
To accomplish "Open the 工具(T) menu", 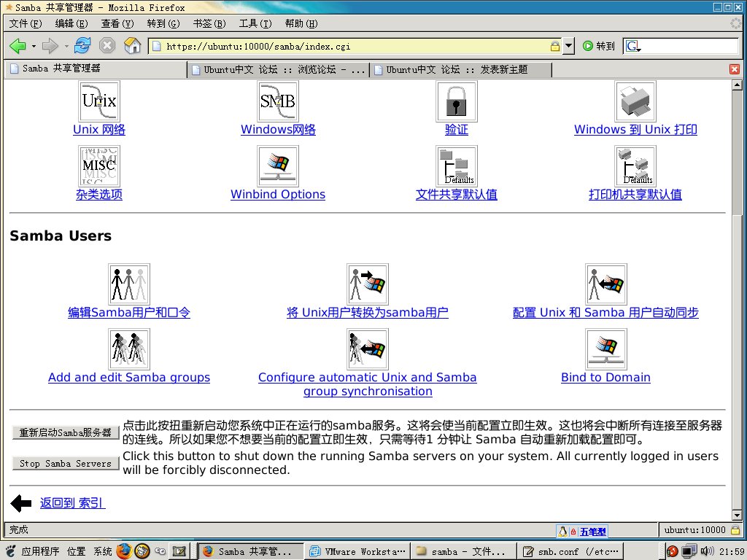I will [x=255, y=23].
